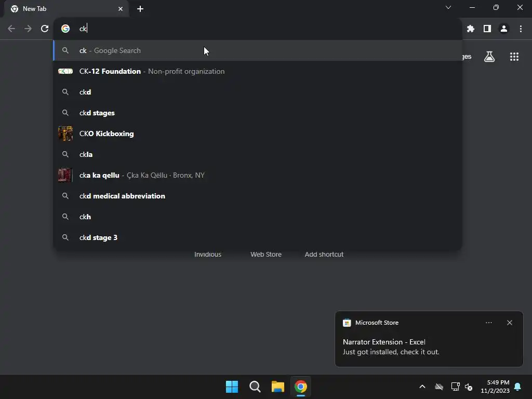
Task: Go back with the back arrow
Action: click(11, 29)
